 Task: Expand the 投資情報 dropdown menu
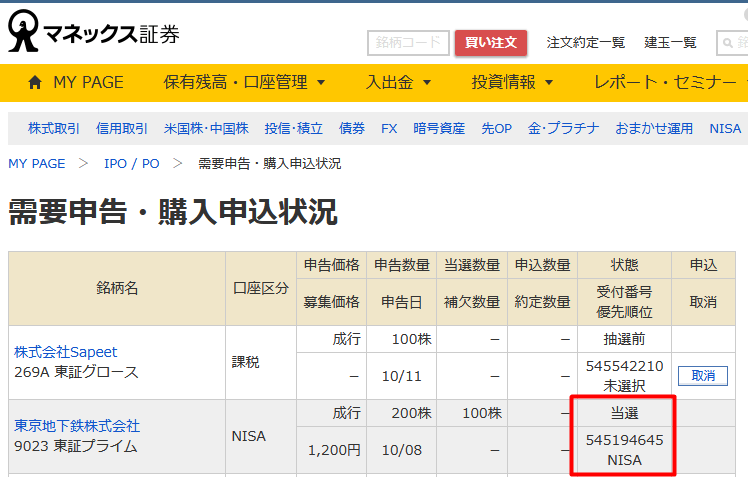[x=512, y=83]
